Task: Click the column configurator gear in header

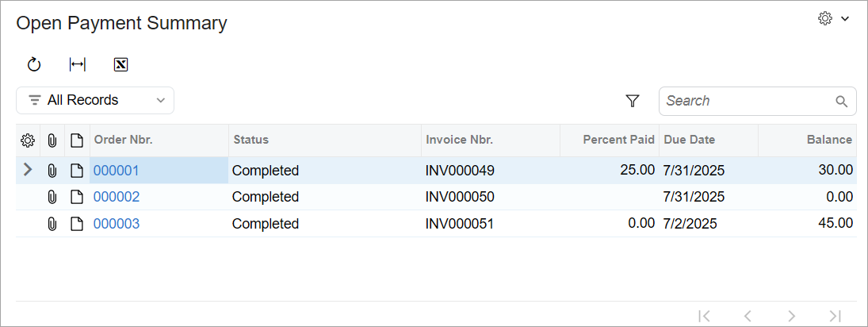Action: tap(28, 140)
